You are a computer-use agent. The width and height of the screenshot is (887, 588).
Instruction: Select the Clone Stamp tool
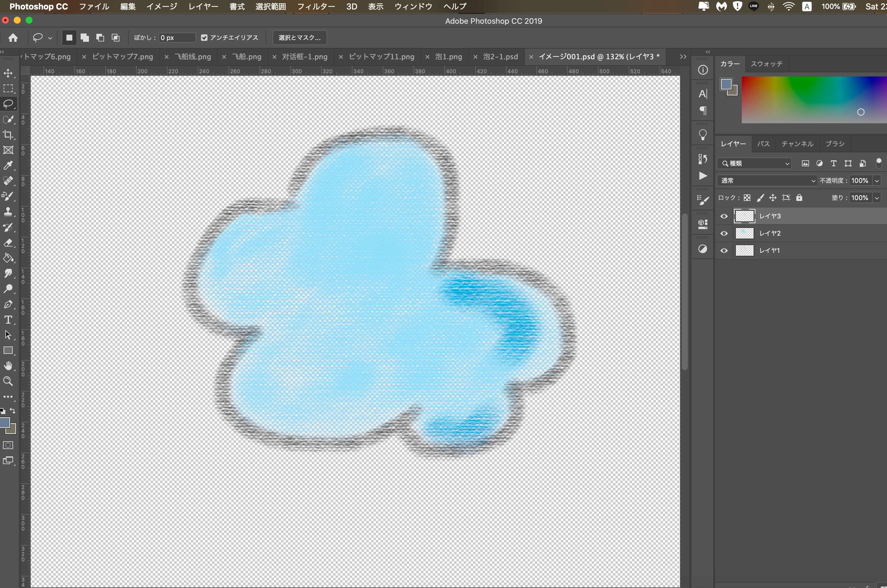[x=8, y=212]
